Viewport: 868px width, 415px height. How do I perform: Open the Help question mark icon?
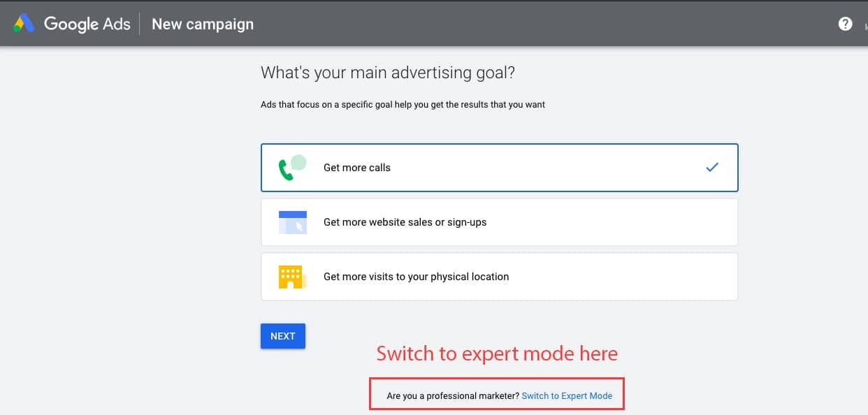pyautogui.click(x=845, y=24)
